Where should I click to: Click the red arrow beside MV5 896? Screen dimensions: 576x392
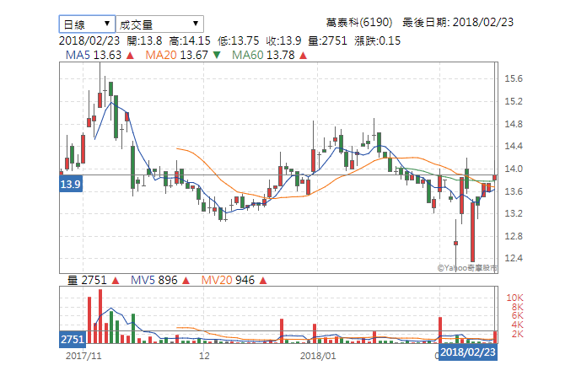pos(186,281)
